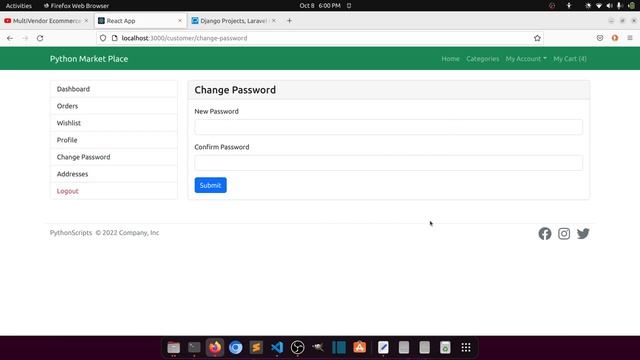The image size is (640, 360).
Task: Open the Dashboard sidebar link
Action: pyautogui.click(x=114, y=89)
